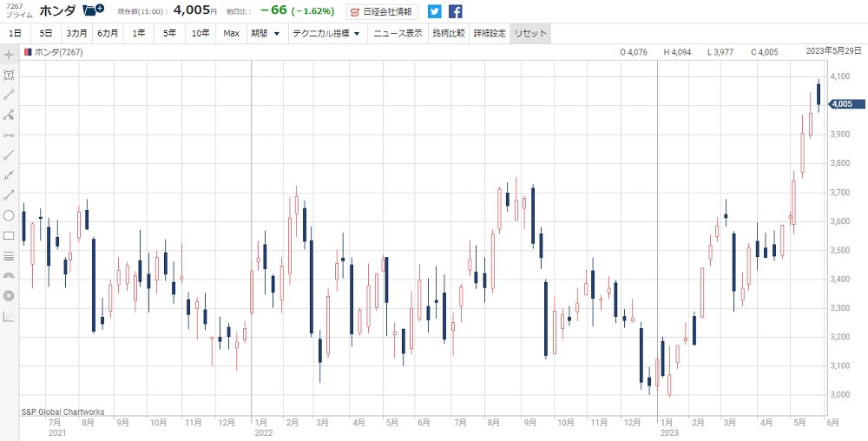This screenshot has height=441, width=868.
Task: Select the horizontal lines retracement tool
Action: pos(9,255)
